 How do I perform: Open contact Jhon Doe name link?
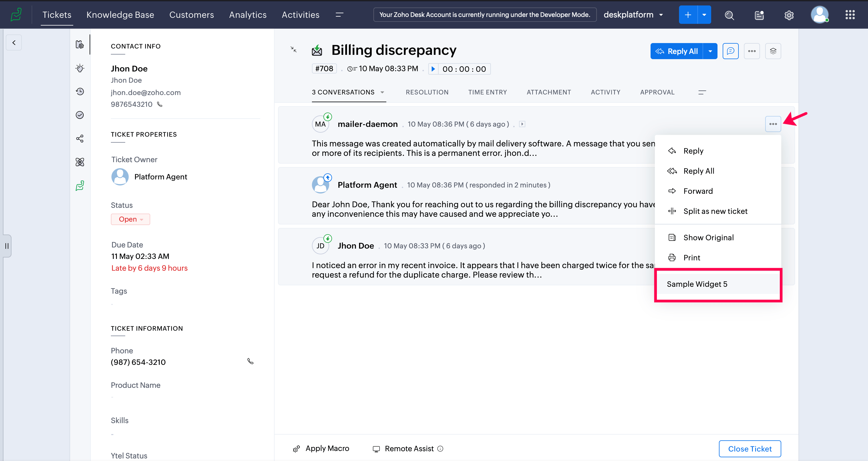coord(129,69)
